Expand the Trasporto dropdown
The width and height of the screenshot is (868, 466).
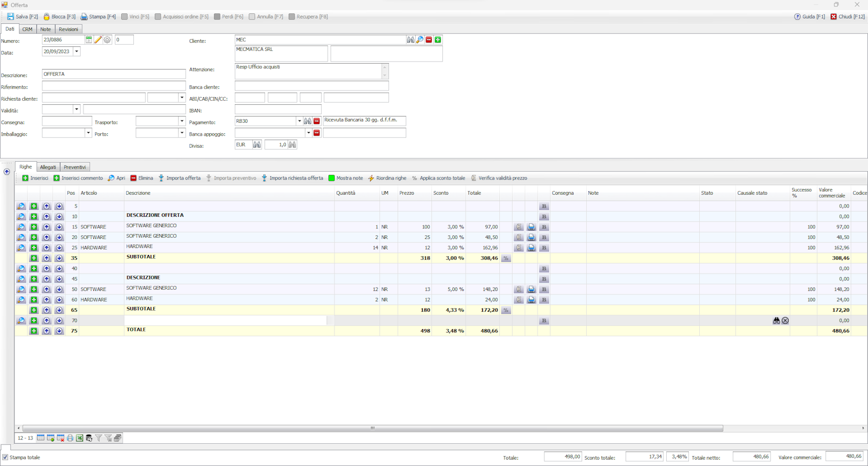click(x=181, y=121)
